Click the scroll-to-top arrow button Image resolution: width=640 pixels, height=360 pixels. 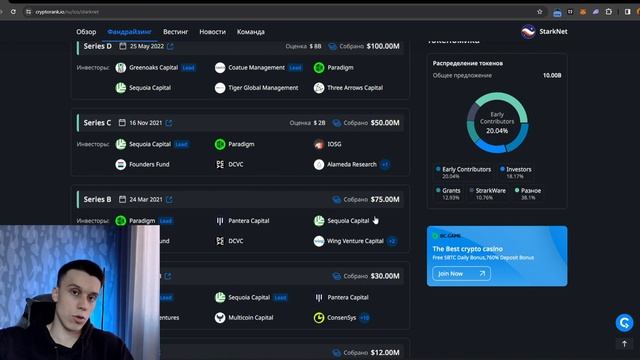click(624, 344)
